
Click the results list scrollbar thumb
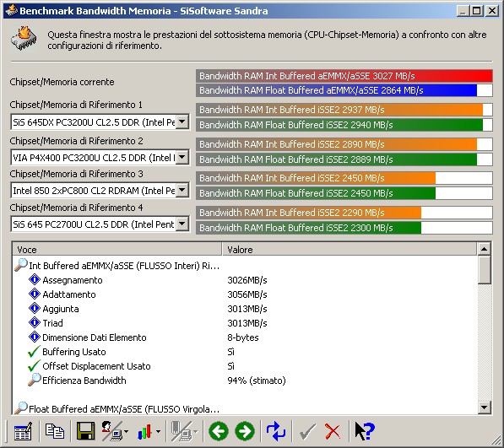[x=484, y=270]
